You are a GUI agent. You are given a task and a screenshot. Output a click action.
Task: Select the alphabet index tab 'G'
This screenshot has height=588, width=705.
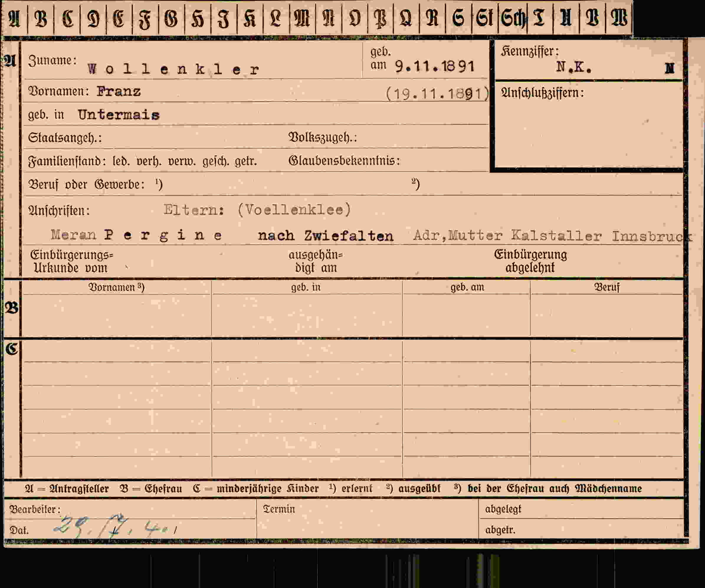point(171,17)
